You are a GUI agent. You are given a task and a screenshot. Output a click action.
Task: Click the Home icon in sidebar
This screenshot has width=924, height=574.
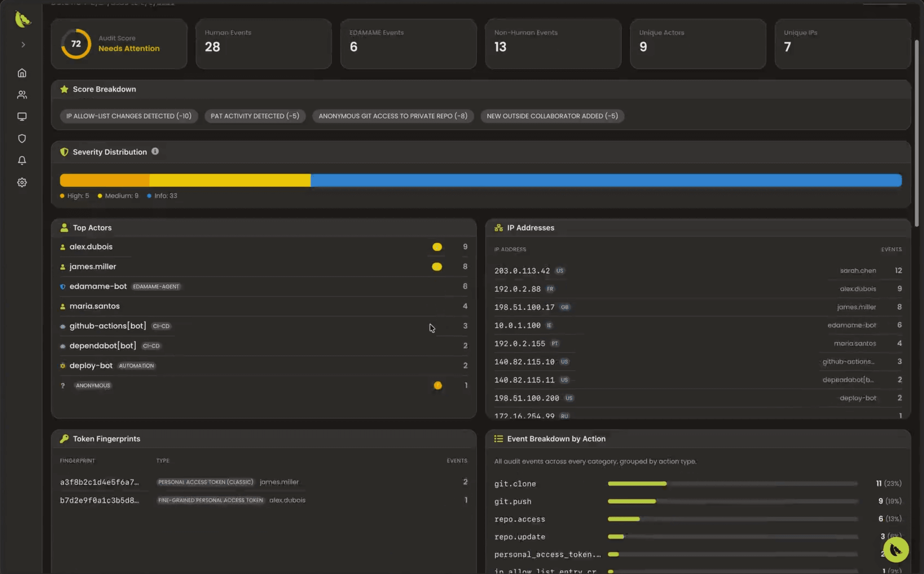[x=22, y=73]
